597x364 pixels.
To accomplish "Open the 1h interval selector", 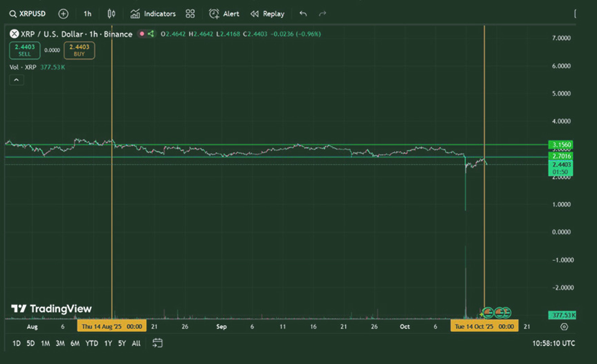I will click(88, 14).
